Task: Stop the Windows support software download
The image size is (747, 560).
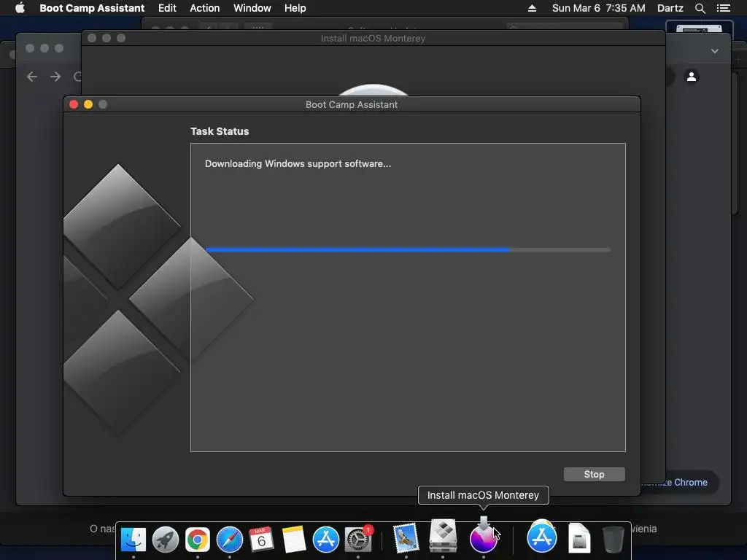Action: (594, 474)
